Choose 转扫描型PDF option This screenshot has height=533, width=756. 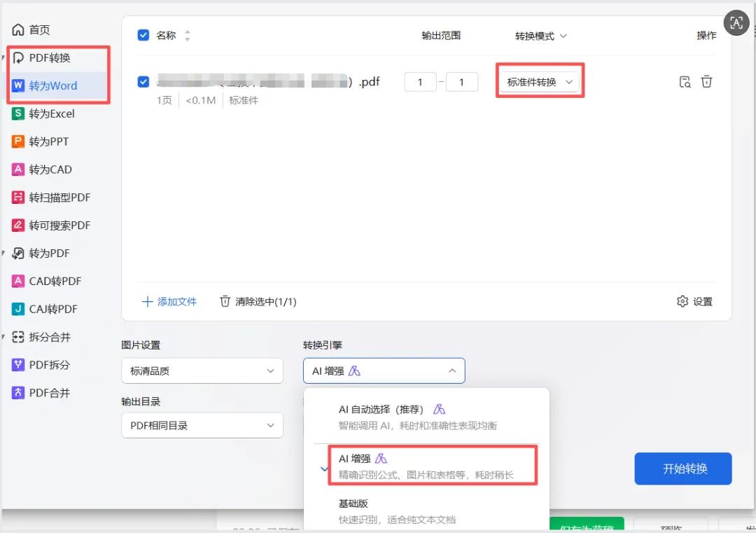[51, 198]
